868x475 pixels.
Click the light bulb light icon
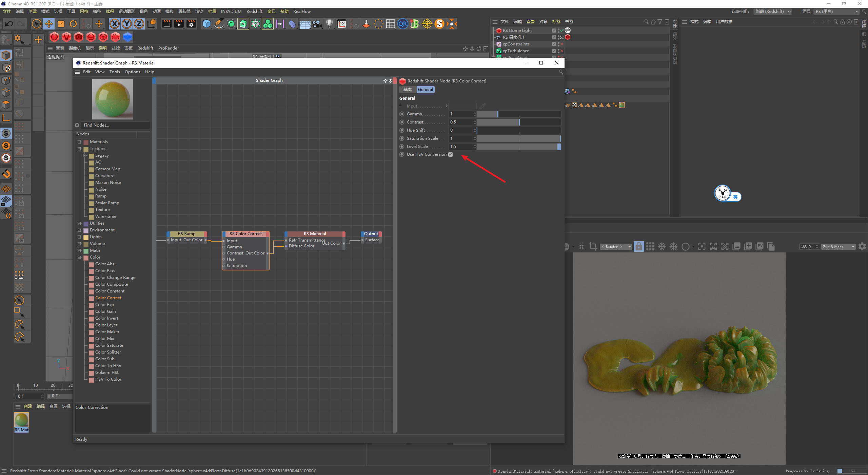[x=329, y=24]
